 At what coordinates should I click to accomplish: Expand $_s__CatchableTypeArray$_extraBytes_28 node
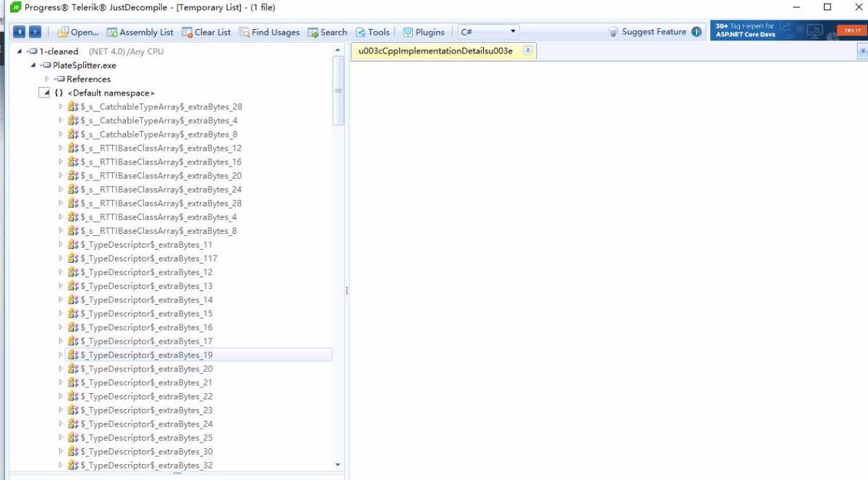[x=61, y=107]
